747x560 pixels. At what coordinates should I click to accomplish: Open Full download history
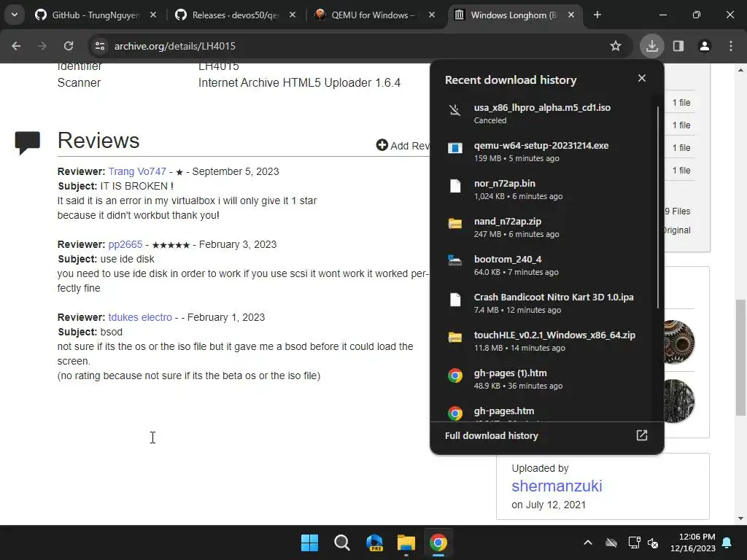pyautogui.click(x=547, y=436)
